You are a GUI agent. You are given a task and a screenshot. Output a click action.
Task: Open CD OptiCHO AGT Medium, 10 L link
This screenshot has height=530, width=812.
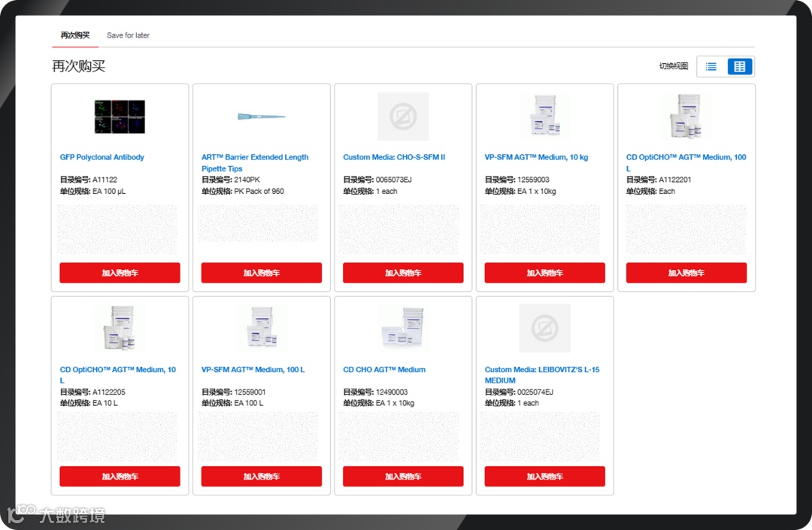(117, 374)
